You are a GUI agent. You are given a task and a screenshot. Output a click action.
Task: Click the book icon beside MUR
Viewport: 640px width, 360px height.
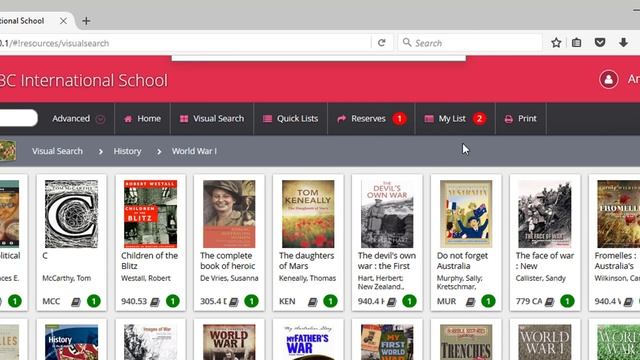(x=471, y=302)
